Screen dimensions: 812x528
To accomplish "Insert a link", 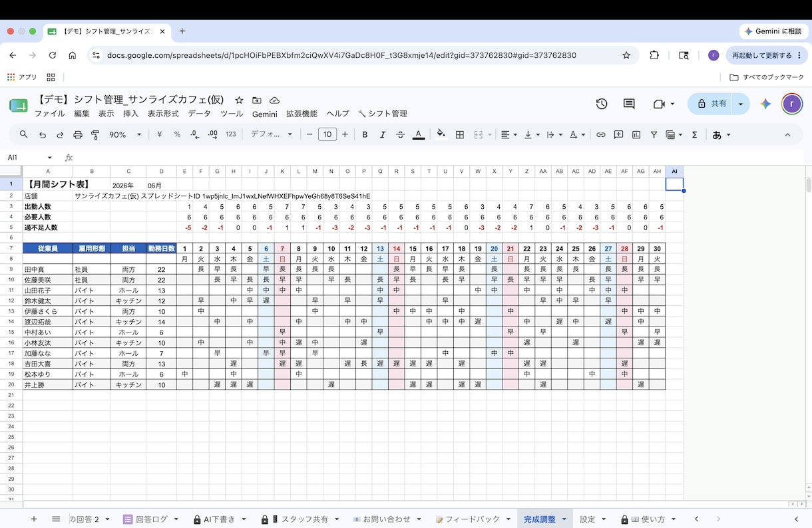I will point(601,134).
